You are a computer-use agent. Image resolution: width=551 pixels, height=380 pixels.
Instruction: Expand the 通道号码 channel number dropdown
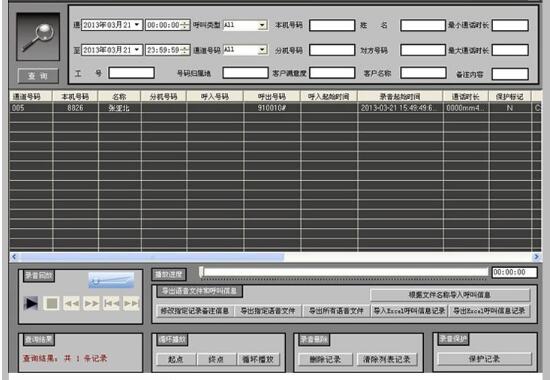tap(262, 50)
